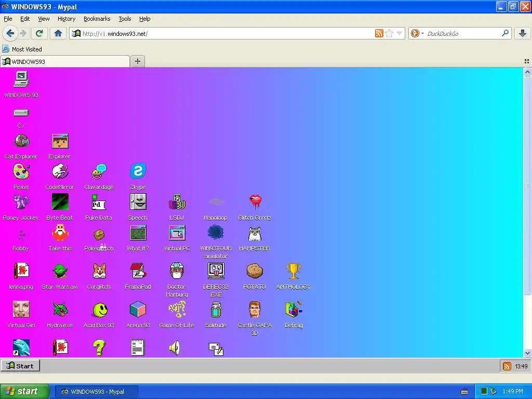Open the Explorer desktop icon
Viewport: 532px width, 399px height.
tap(60, 146)
